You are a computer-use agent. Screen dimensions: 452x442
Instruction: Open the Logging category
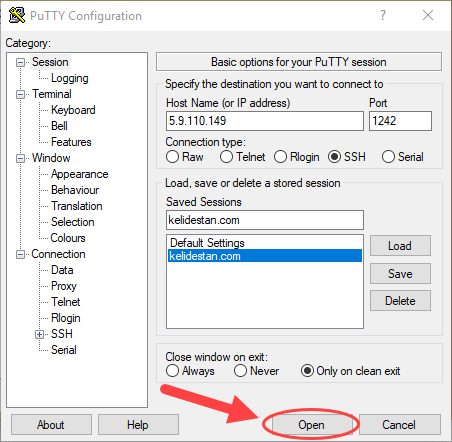pyautogui.click(x=70, y=78)
